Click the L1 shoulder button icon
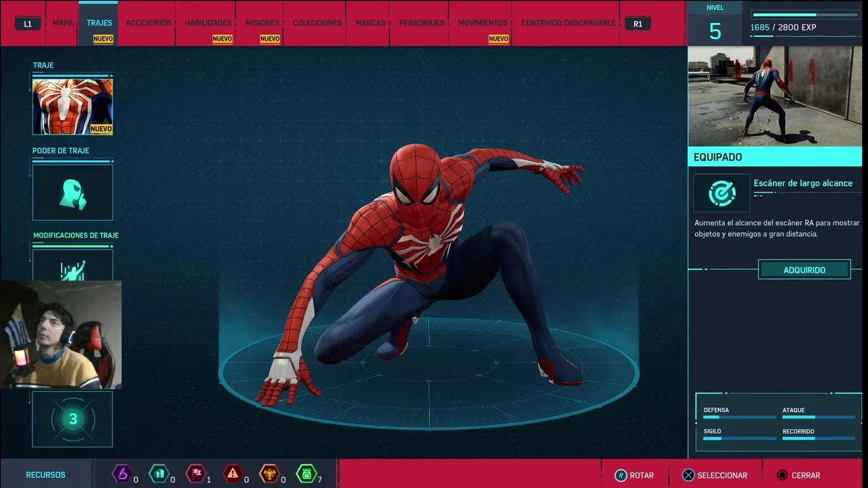 (x=28, y=24)
